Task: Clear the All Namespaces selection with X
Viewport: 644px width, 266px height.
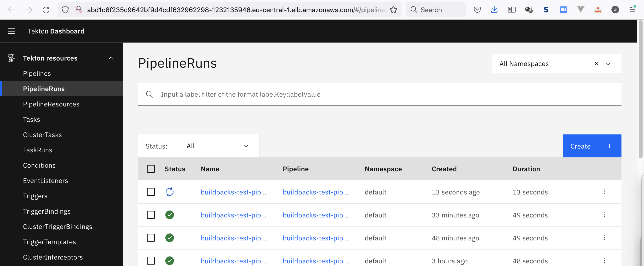Action: pos(596,64)
